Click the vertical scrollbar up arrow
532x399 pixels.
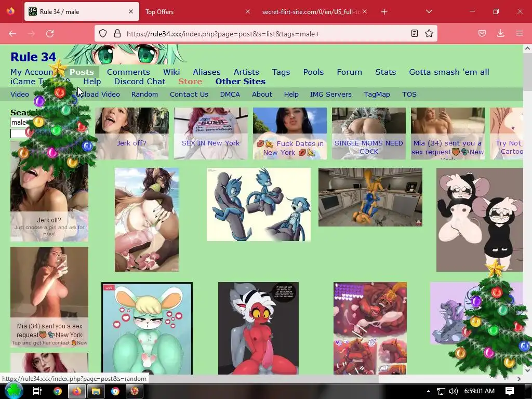(527, 48)
